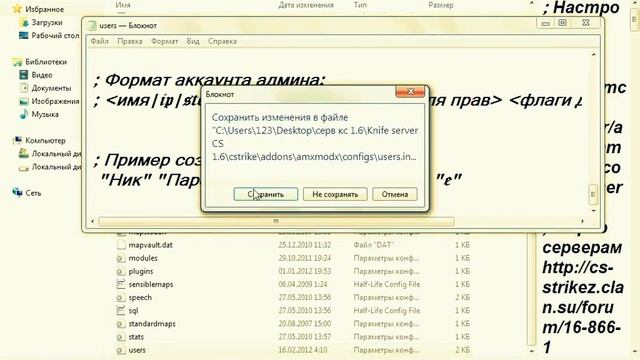The height and width of the screenshot is (360, 640).
Task: Open the Файл menu in Notepad
Action: (x=100, y=41)
